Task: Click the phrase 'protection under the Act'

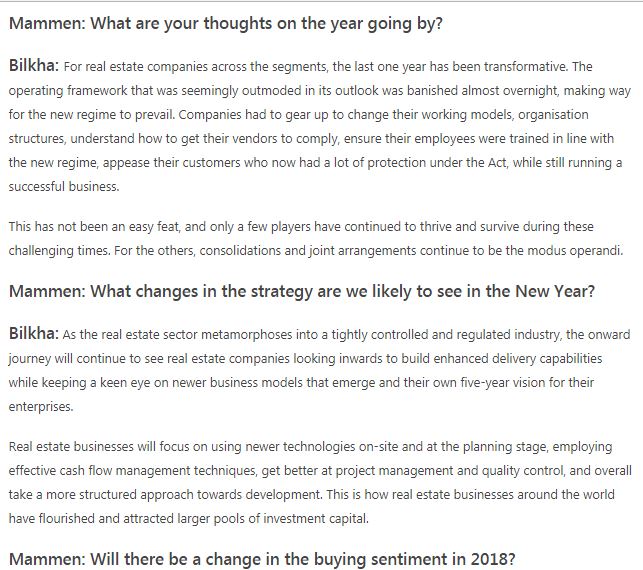Action: (438, 163)
